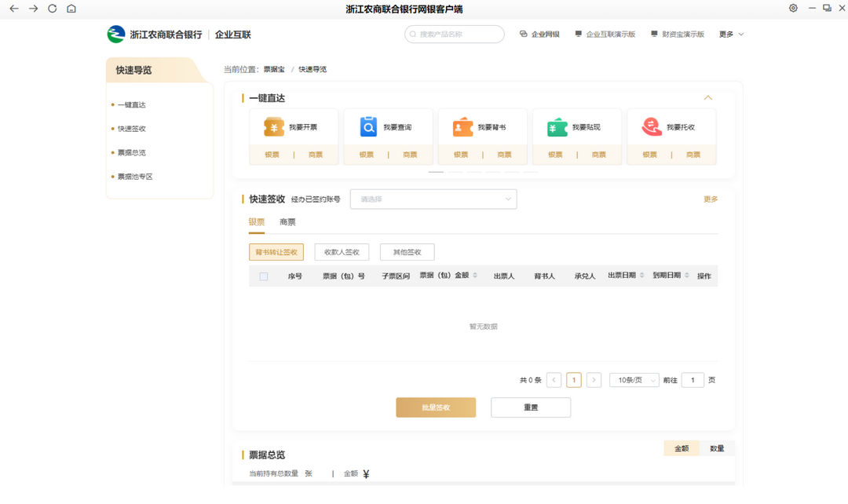This screenshot has width=848, height=504.
Task: Open the 10条/页 page-size dropdown
Action: tap(634, 379)
